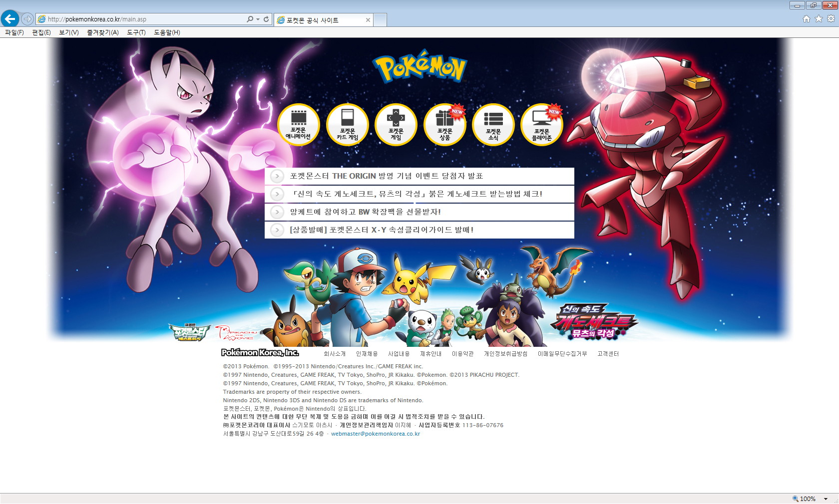The width and height of the screenshot is (839, 504).
Task: Open the Tools gear icon
Action: pos(831,19)
